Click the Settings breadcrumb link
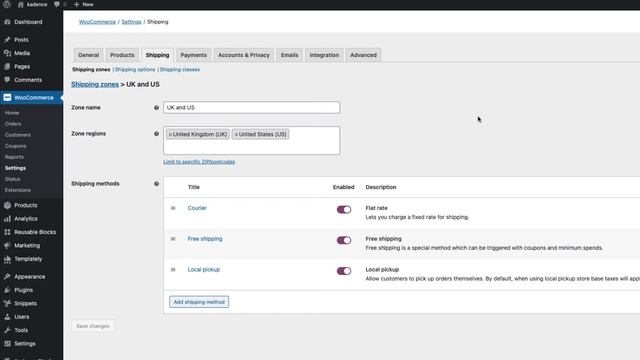Screen dimensions: 640x360 131,22
